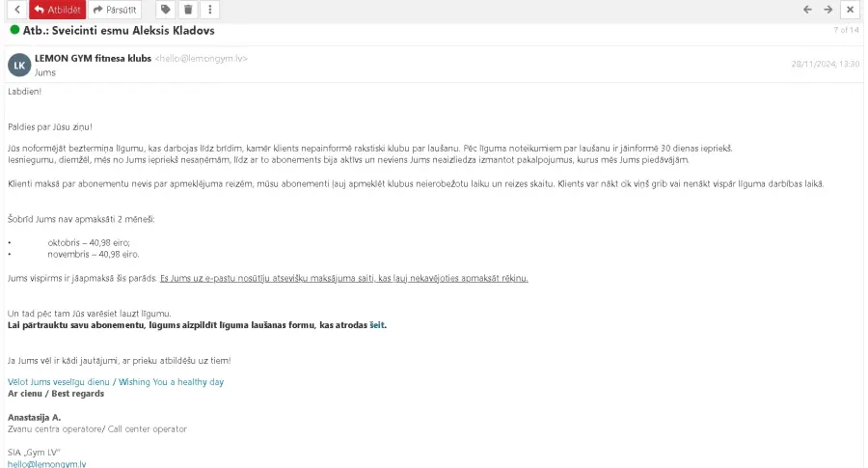868x468 pixels.
Task: Go to previous message with left arrow
Action: (807, 10)
